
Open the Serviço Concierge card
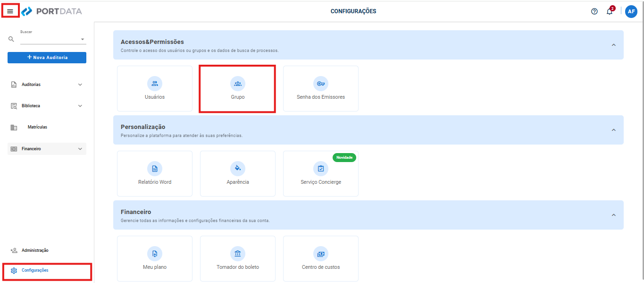[321, 173]
